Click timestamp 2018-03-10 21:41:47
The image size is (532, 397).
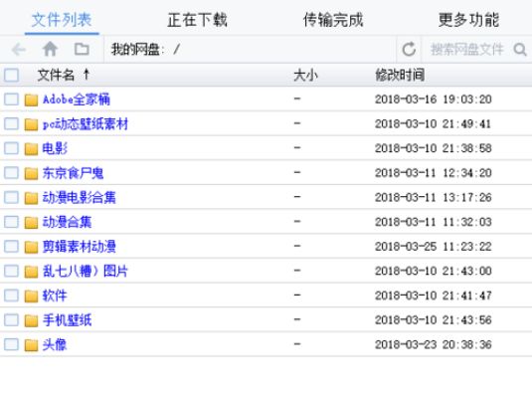point(434,296)
